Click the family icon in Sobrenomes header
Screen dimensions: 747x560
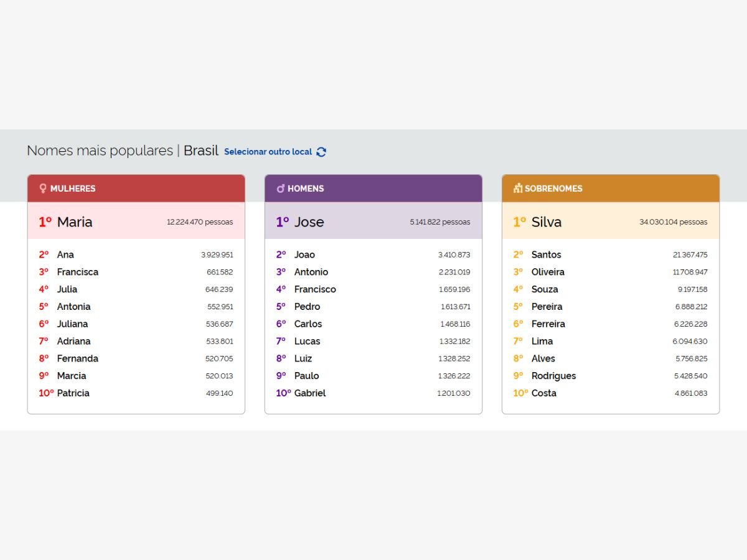tap(518, 188)
